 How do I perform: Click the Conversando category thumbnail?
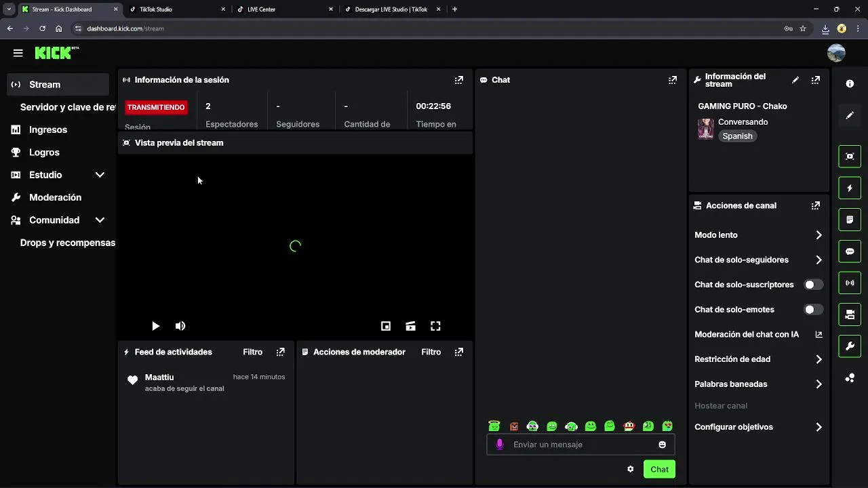click(x=706, y=129)
